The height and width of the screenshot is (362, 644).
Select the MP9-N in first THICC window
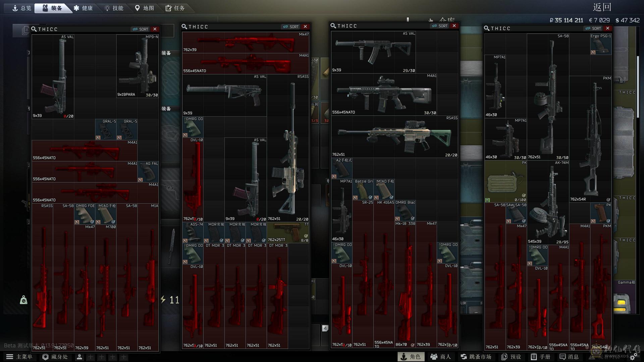138,66
